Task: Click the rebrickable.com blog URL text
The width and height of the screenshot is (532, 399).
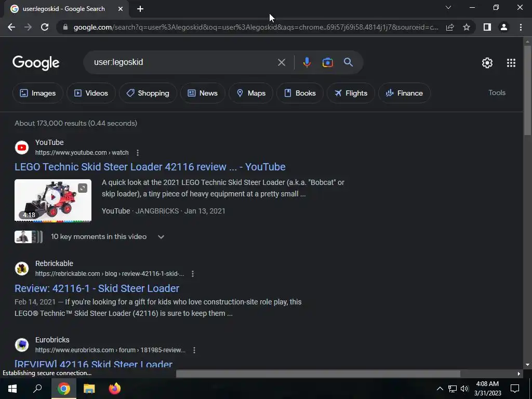Action: coord(110,273)
